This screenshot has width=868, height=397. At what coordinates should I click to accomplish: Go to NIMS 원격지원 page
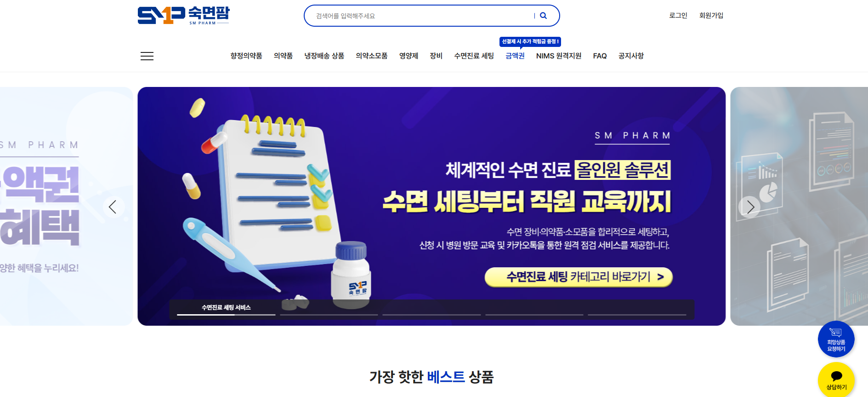pos(559,56)
